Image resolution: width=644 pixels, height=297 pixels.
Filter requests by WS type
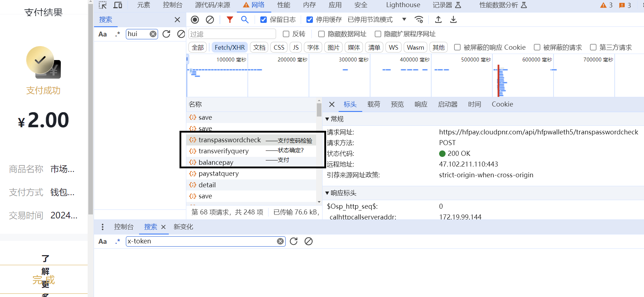tap(394, 48)
